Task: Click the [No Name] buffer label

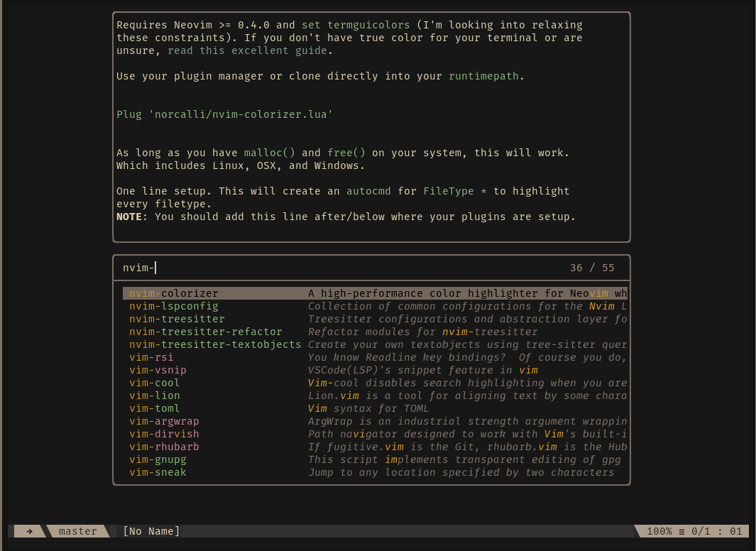Action: point(151,531)
